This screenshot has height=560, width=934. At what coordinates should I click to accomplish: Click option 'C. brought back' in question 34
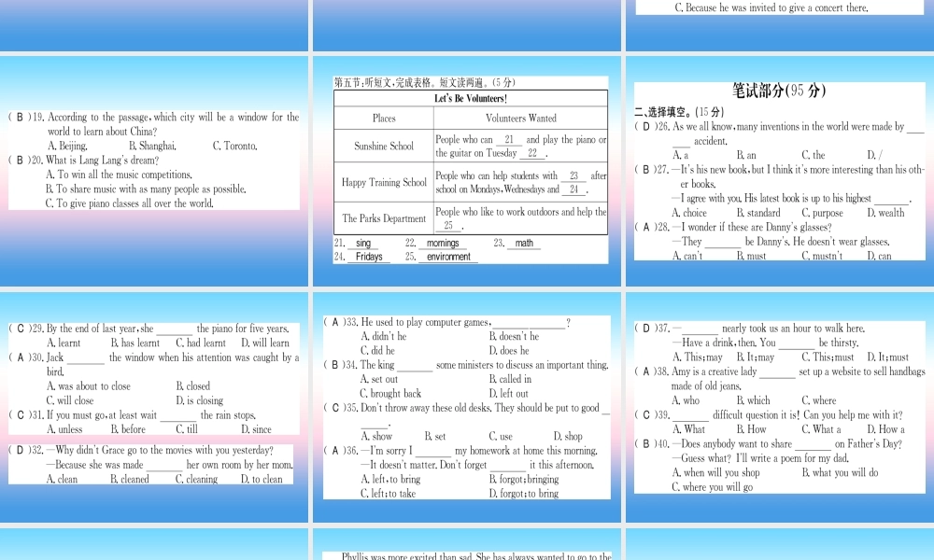pyautogui.click(x=390, y=394)
